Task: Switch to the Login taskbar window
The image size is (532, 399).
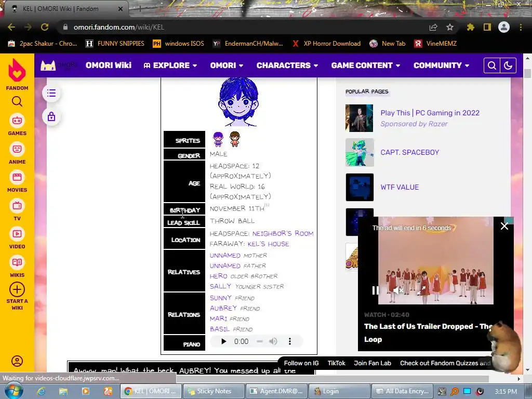Action: click(x=340, y=391)
